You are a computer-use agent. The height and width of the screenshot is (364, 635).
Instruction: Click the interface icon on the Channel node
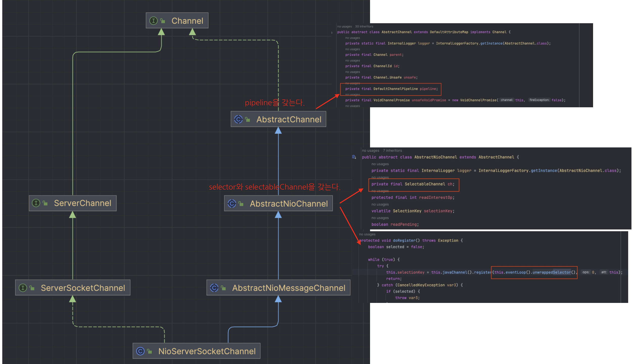click(153, 21)
